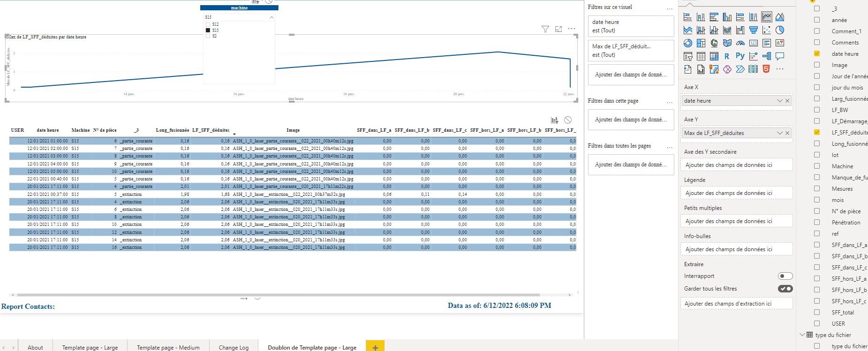Select the Python visual icon
This screenshot has width=868, height=351.
(740, 56)
